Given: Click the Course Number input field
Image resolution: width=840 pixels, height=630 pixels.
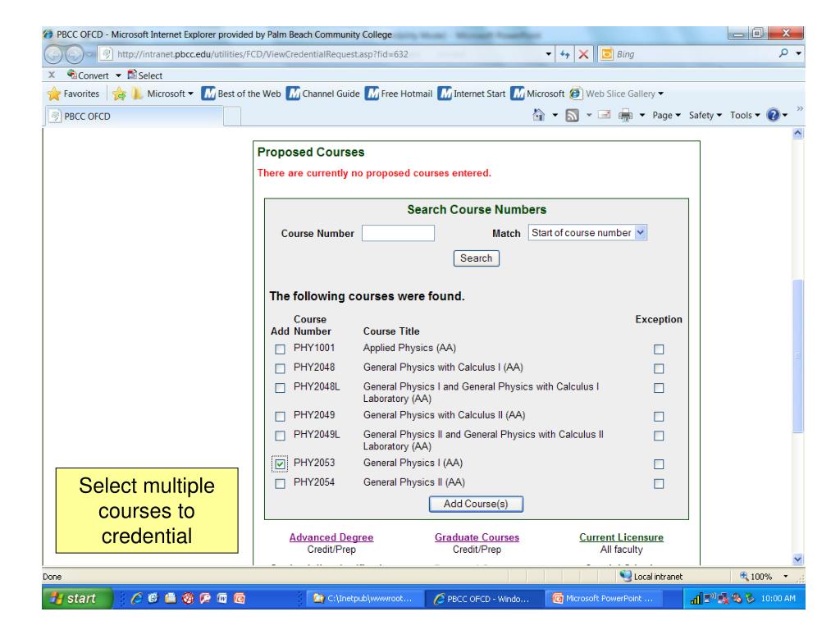Looking at the screenshot, I should 398,233.
